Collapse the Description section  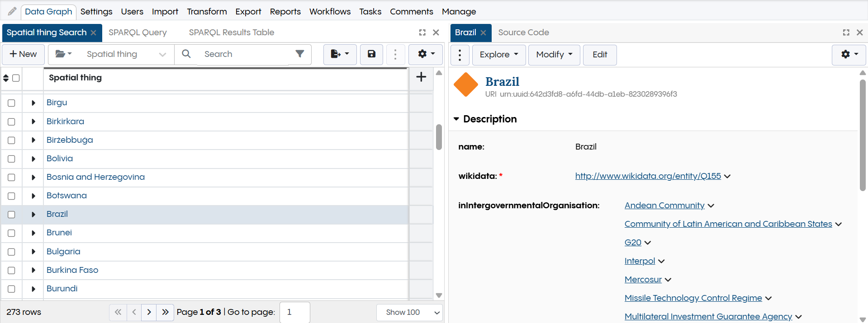point(456,119)
